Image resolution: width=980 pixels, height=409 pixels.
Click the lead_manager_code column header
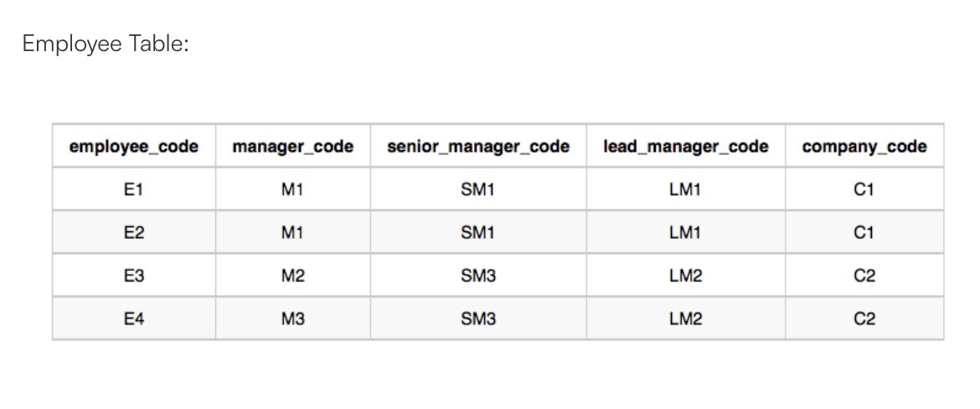coord(686,147)
